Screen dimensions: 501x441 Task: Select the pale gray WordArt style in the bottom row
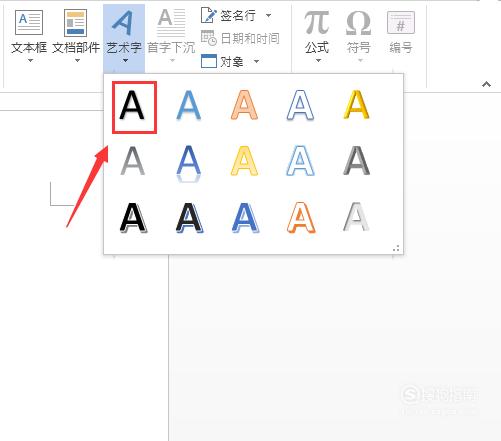(x=356, y=217)
